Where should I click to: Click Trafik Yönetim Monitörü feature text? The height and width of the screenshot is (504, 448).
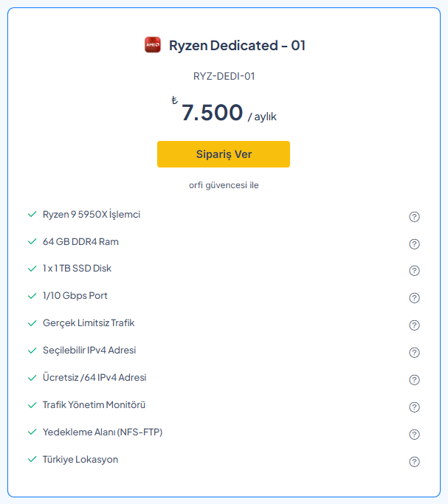tap(94, 404)
